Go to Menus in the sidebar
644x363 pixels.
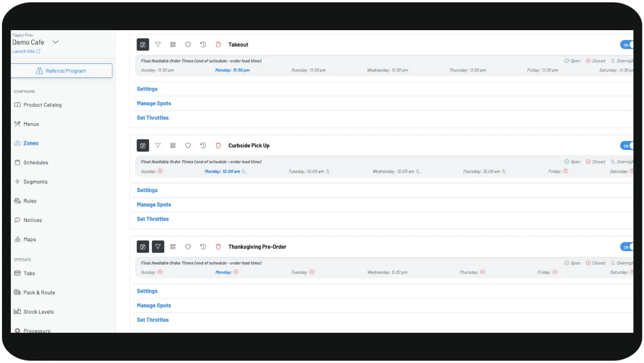pos(27,124)
